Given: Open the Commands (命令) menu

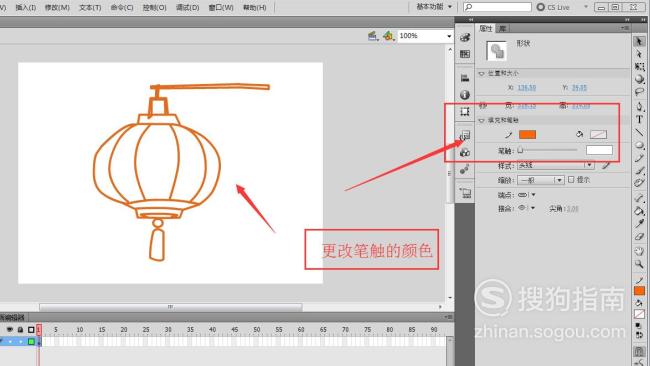Looking at the screenshot, I should point(122,7).
